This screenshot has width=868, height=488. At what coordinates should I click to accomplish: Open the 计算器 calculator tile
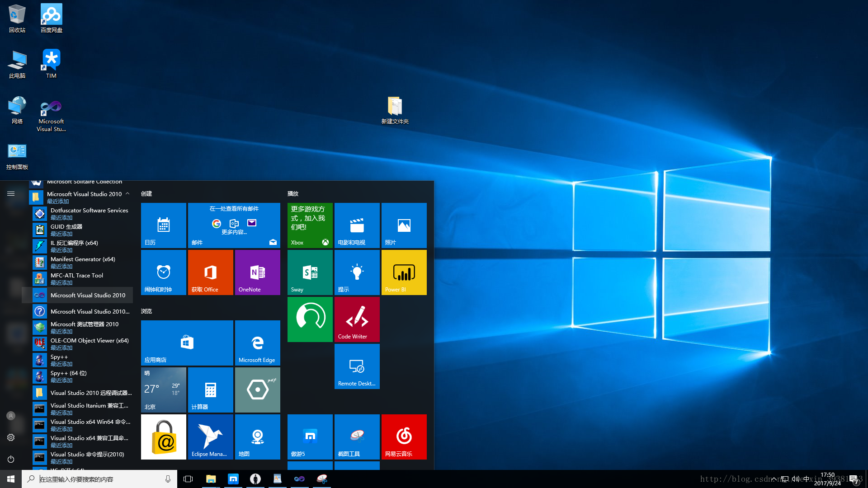pos(211,390)
